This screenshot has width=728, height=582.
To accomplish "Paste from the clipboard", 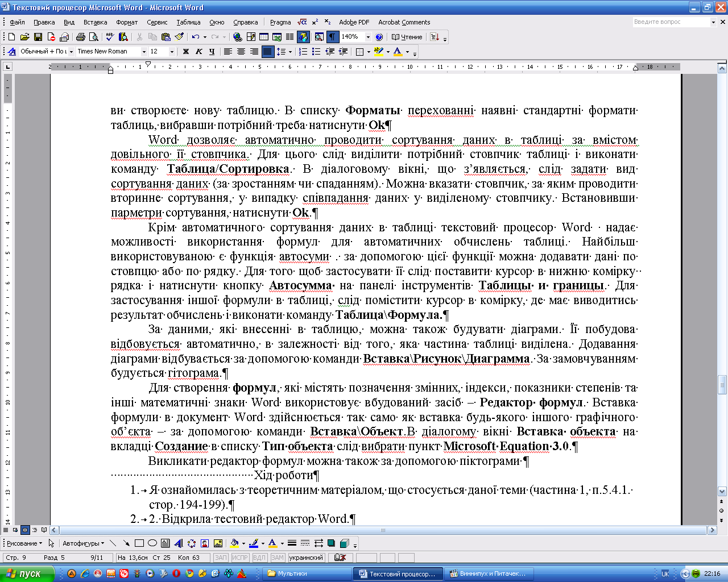I will coord(166,37).
